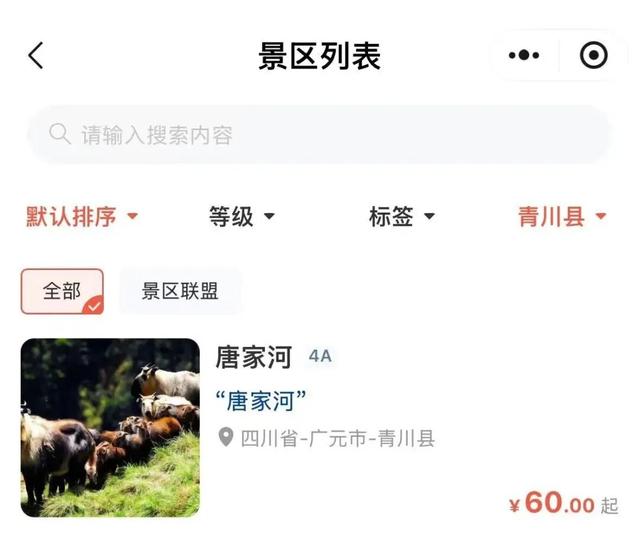
Task: Click the blue “唐家河” subtitle link
Action: click(261, 401)
